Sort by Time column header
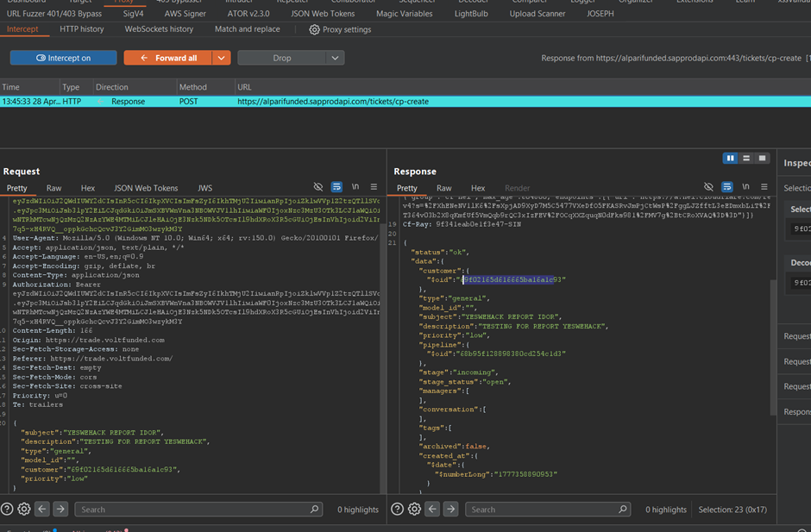Viewport: 811px width, 532px height. pos(29,87)
